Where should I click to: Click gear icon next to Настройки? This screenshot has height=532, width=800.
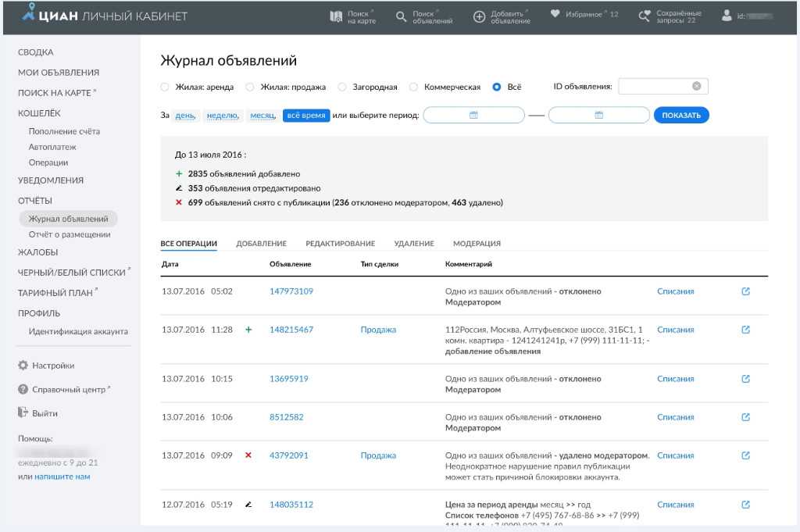[23, 365]
